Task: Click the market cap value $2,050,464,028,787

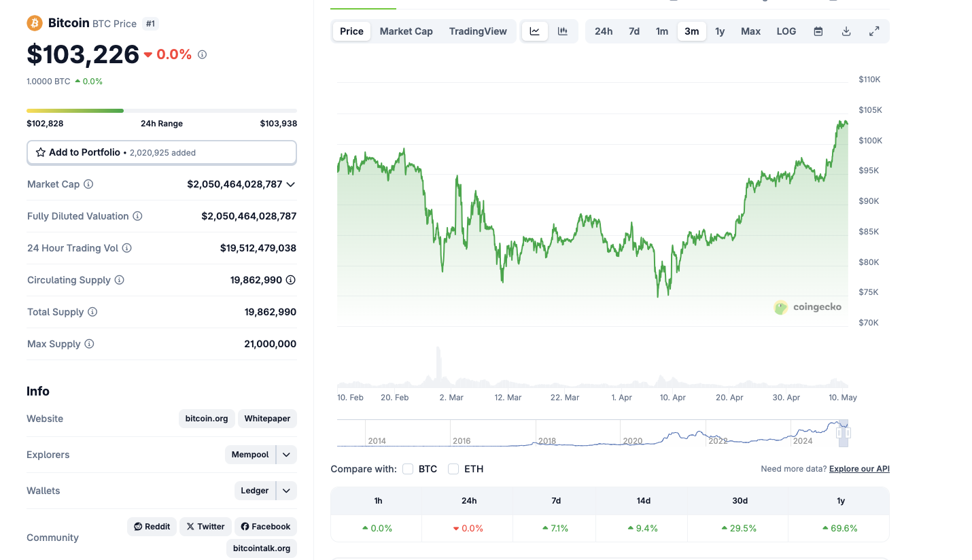Action: coord(235,184)
